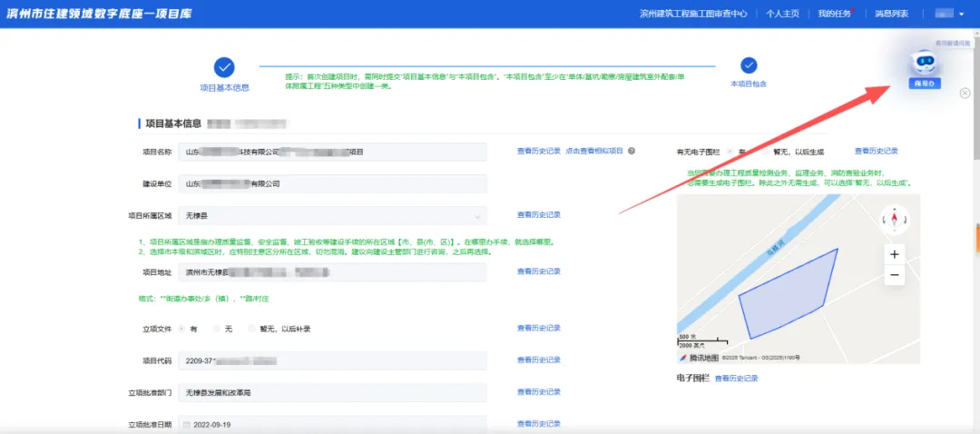
Task: Click the 电子围栏 heading text
Action: point(693,378)
